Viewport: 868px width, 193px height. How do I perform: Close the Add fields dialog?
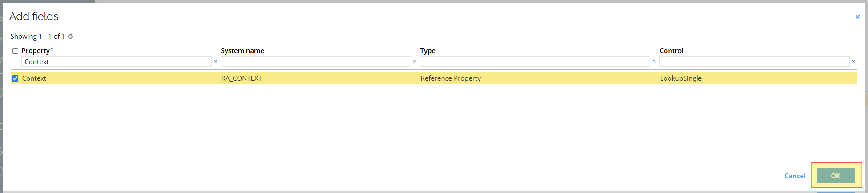857,17
